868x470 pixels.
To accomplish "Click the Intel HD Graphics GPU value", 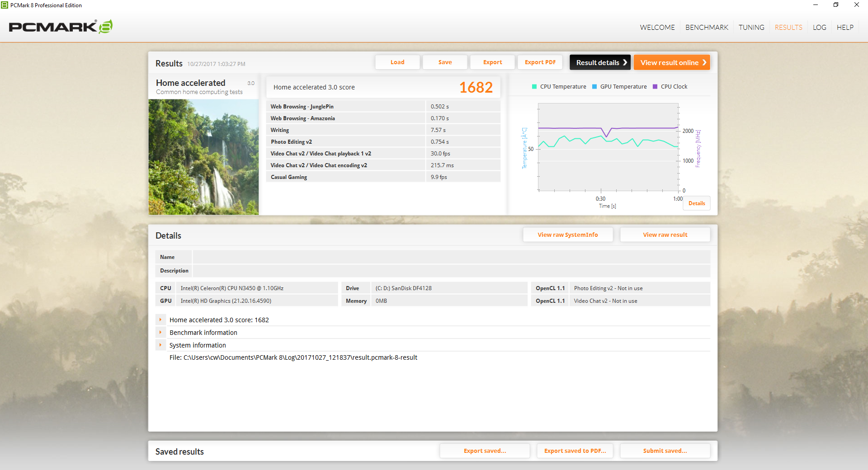I will [x=226, y=301].
